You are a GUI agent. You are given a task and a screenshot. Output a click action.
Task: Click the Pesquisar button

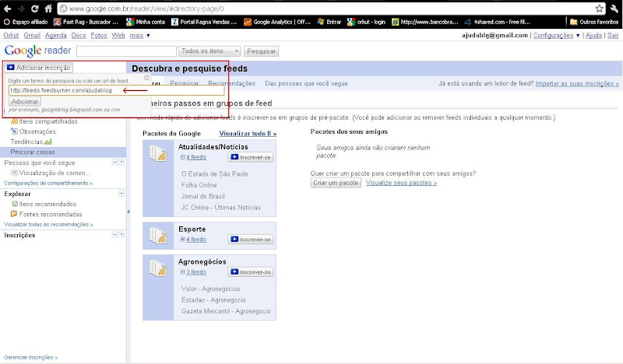pyautogui.click(x=261, y=51)
